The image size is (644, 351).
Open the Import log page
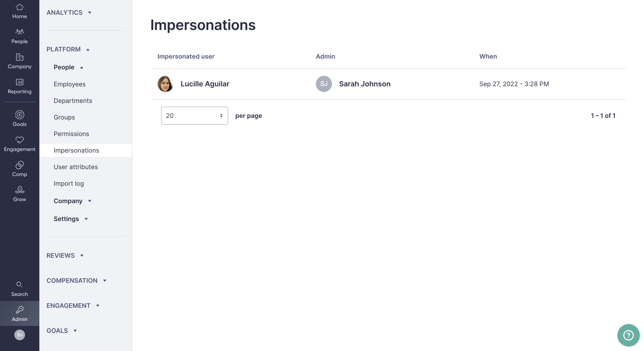[x=69, y=183]
